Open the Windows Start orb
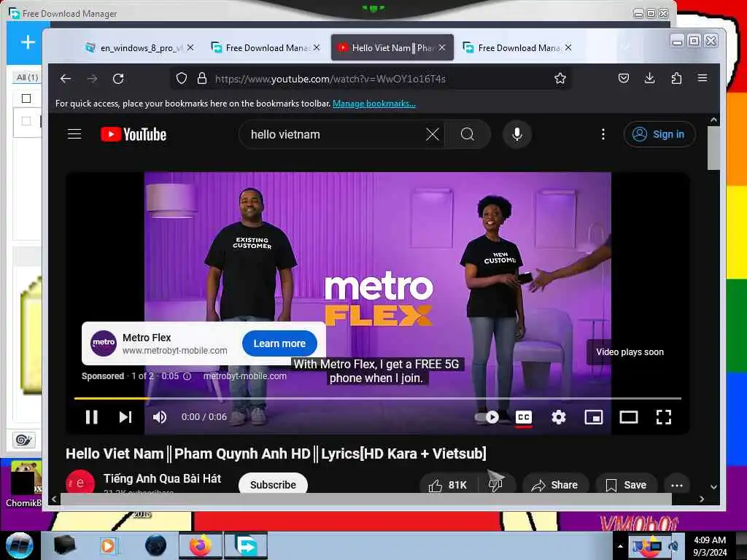 tap(20, 545)
